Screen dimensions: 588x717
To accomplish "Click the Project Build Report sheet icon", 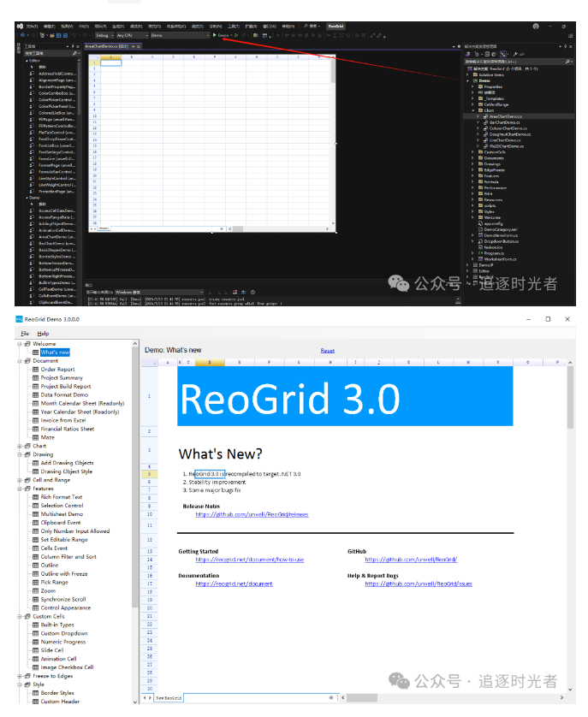I will coord(36,387).
